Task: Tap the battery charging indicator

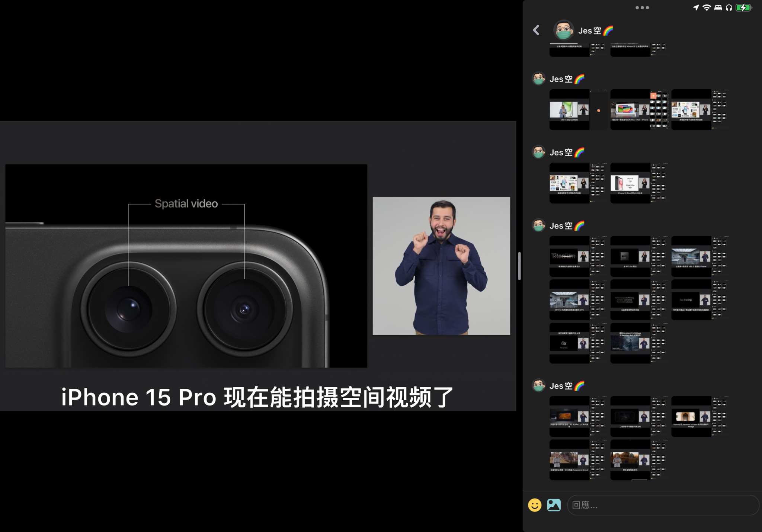Action: pyautogui.click(x=743, y=7)
